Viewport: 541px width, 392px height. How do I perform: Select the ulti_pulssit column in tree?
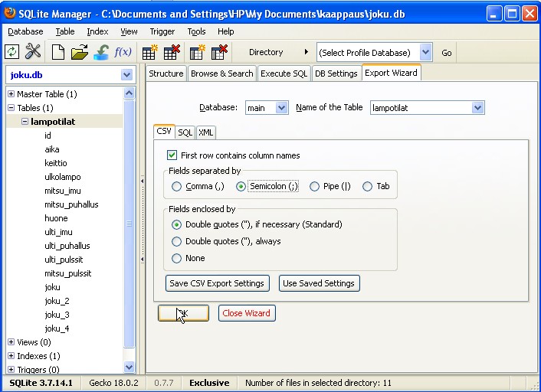[x=64, y=260]
